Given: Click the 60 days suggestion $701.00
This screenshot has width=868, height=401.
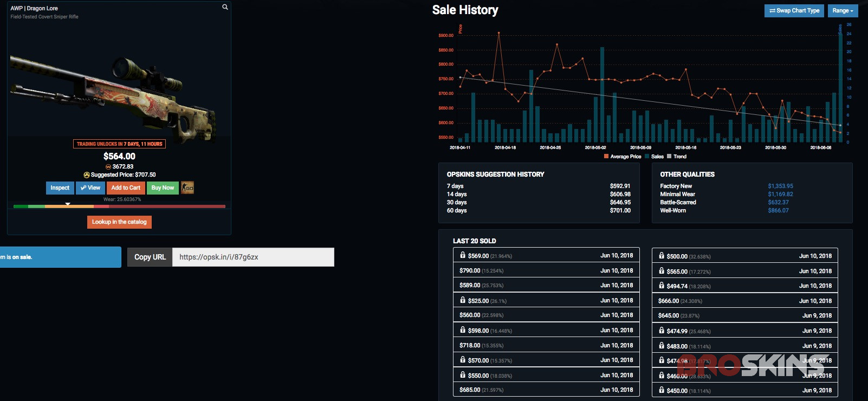Looking at the screenshot, I should pos(620,210).
